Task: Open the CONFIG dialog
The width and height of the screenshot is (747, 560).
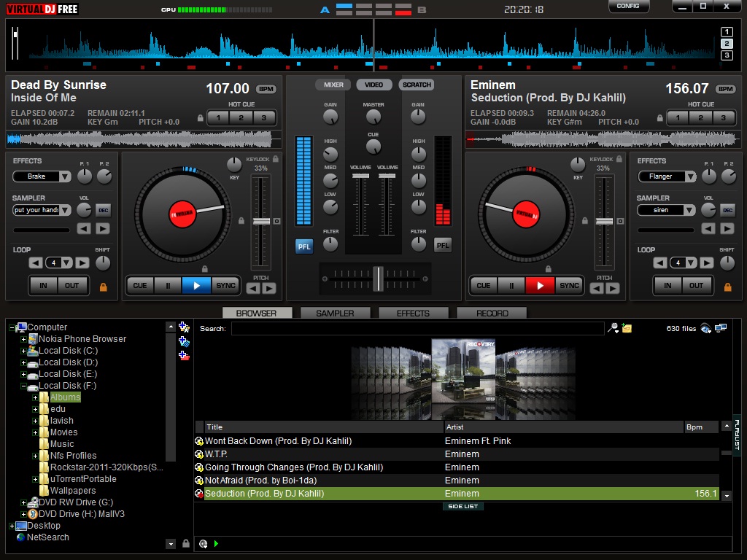Action: point(628,7)
